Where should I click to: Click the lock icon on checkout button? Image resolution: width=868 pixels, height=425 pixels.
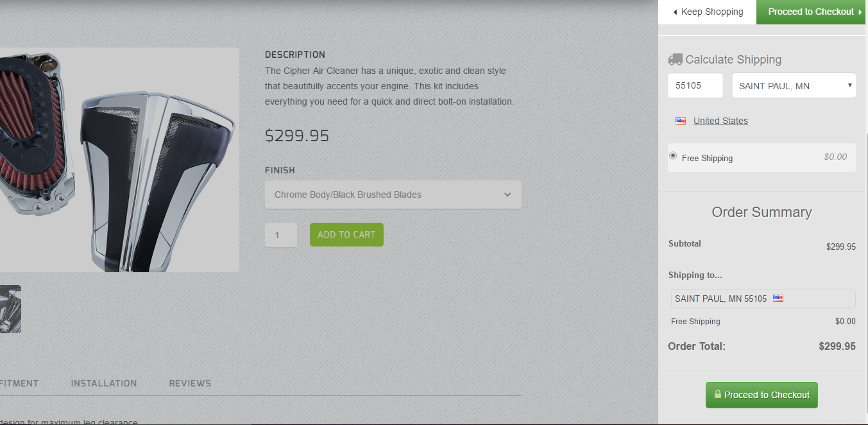click(718, 394)
